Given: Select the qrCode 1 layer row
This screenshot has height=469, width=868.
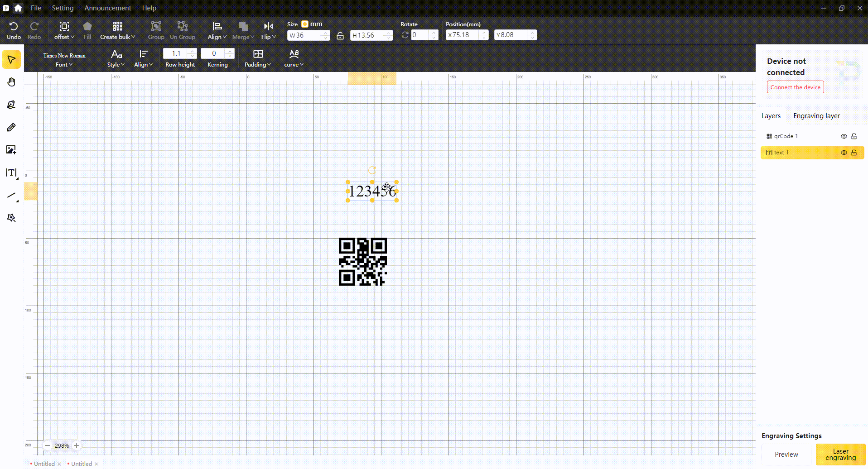Looking at the screenshot, I should pyautogui.click(x=812, y=136).
